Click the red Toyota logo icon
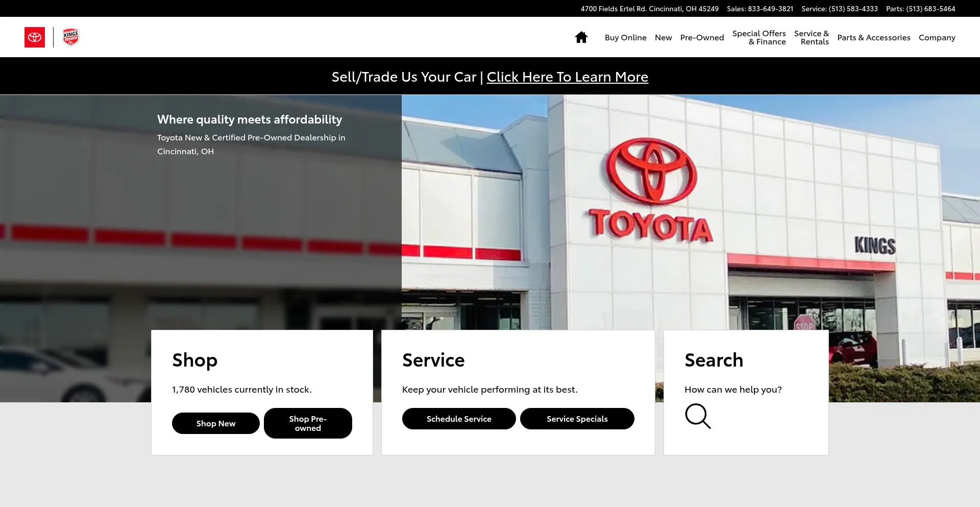 [x=35, y=37]
